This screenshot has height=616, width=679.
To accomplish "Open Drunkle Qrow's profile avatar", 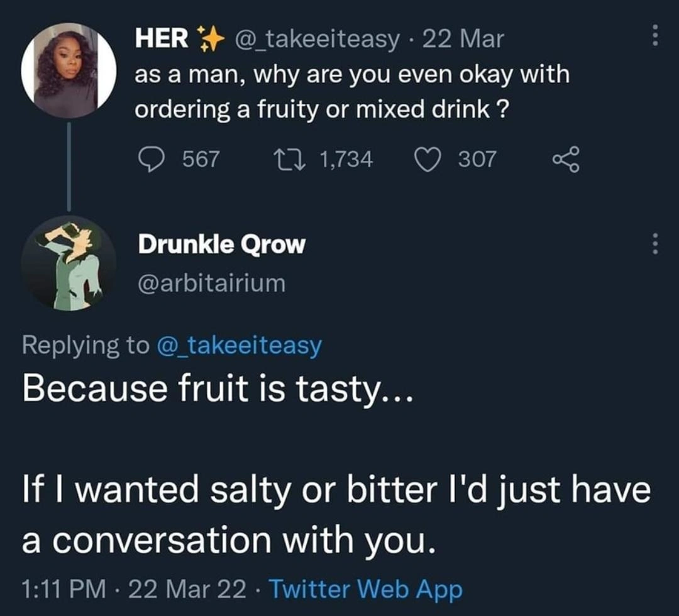I will point(69,263).
